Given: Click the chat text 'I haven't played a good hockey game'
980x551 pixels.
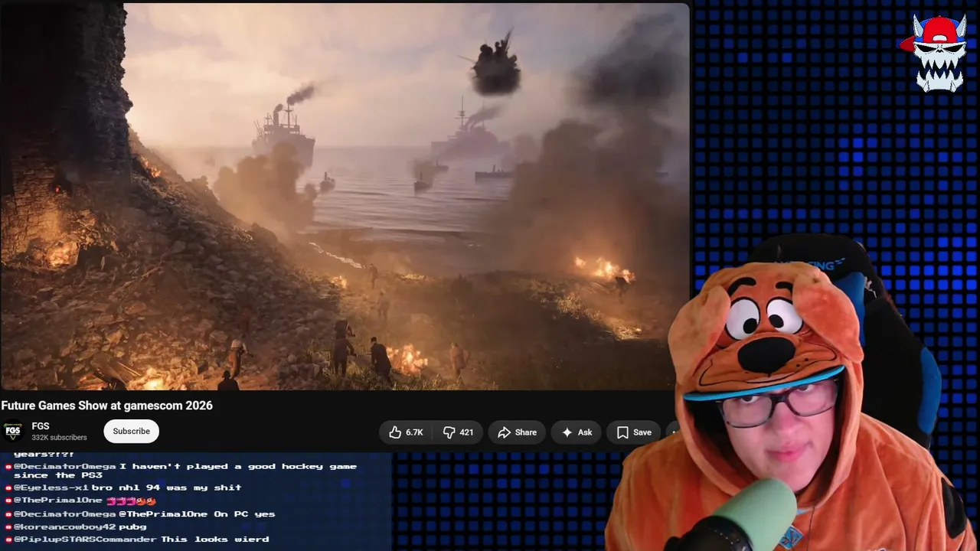Looking at the screenshot, I should coord(238,466).
